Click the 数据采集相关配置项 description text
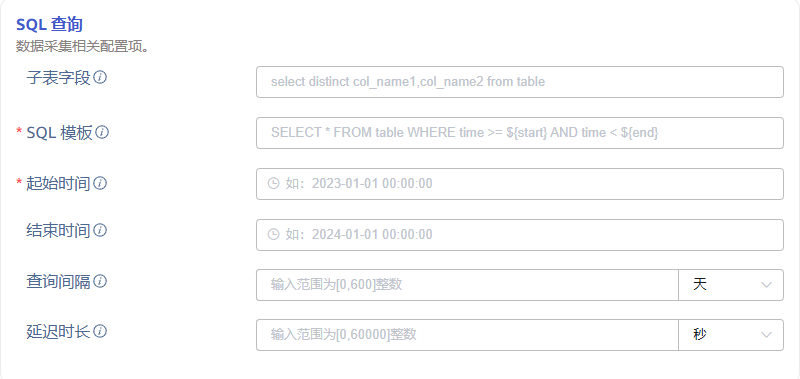The width and height of the screenshot is (800, 379). pyautogui.click(x=82, y=47)
